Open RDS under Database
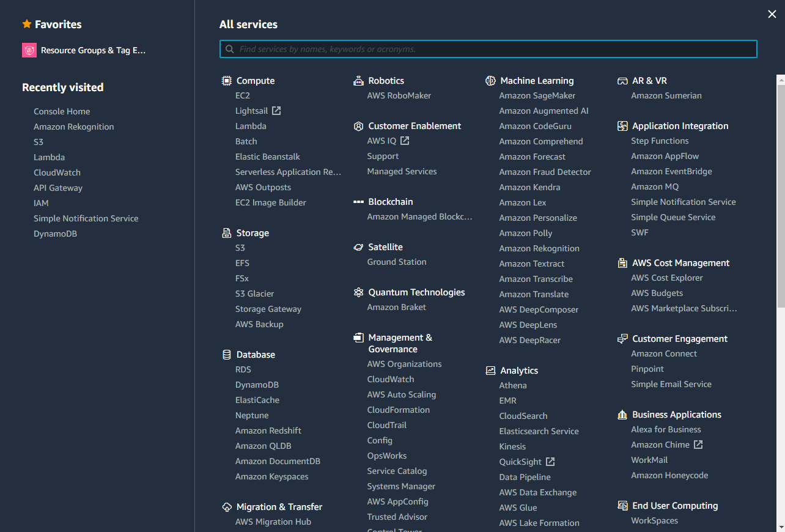This screenshot has width=785, height=532. click(243, 369)
